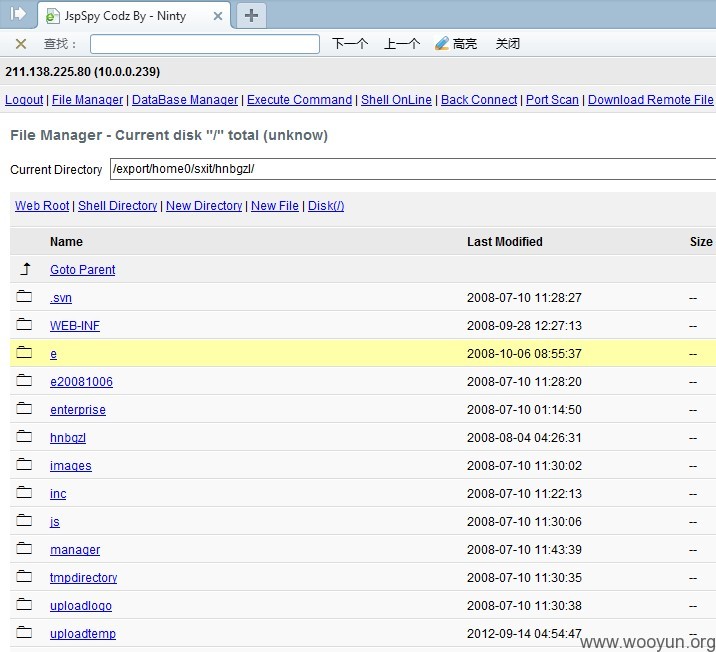Open the manager folder link
The width and height of the screenshot is (716, 652).
(75, 550)
